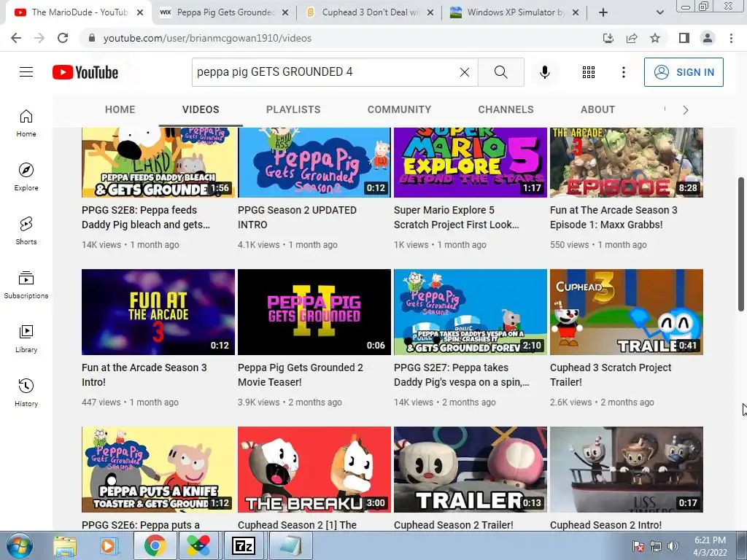Click the SIGN IN button
Viewport: 747px width, 560px height.
click(x=684, y=72)
